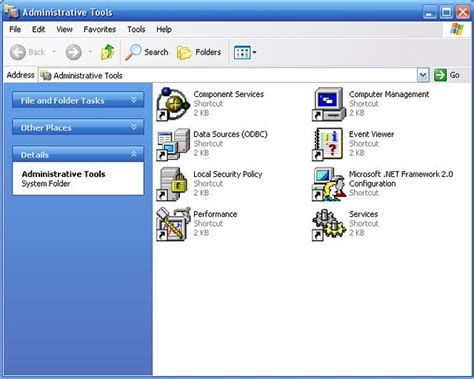Select the Event Viewer icon
The width and height of the screenshot is (474, 379).
(x=328, y=144)
